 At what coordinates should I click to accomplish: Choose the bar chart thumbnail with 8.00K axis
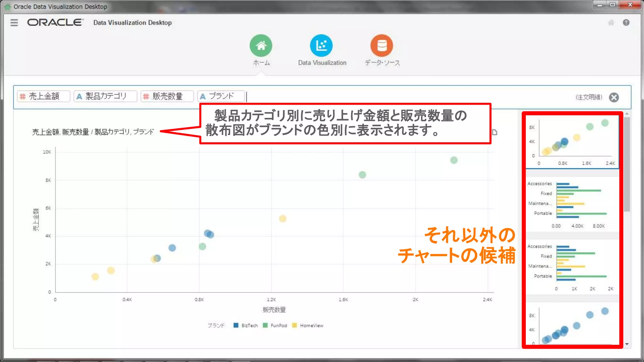572,204
